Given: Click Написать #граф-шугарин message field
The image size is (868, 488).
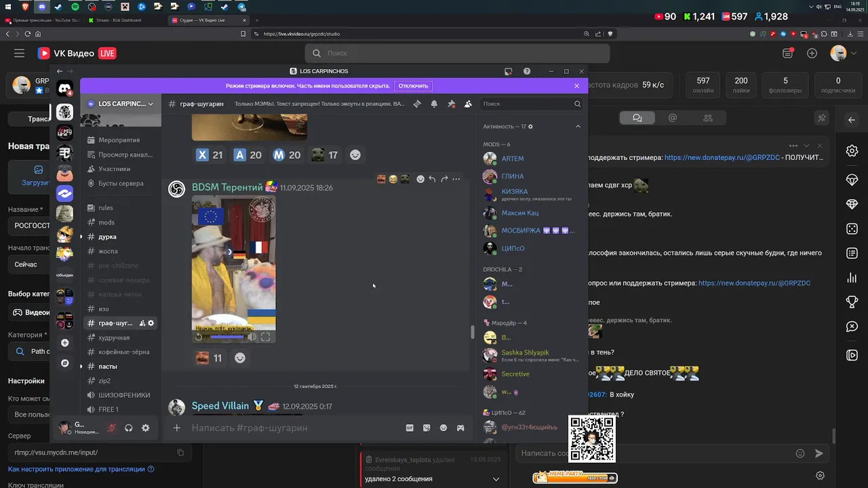Looking at the screenshot, I should pyautogui.click(x=295, y=428).
